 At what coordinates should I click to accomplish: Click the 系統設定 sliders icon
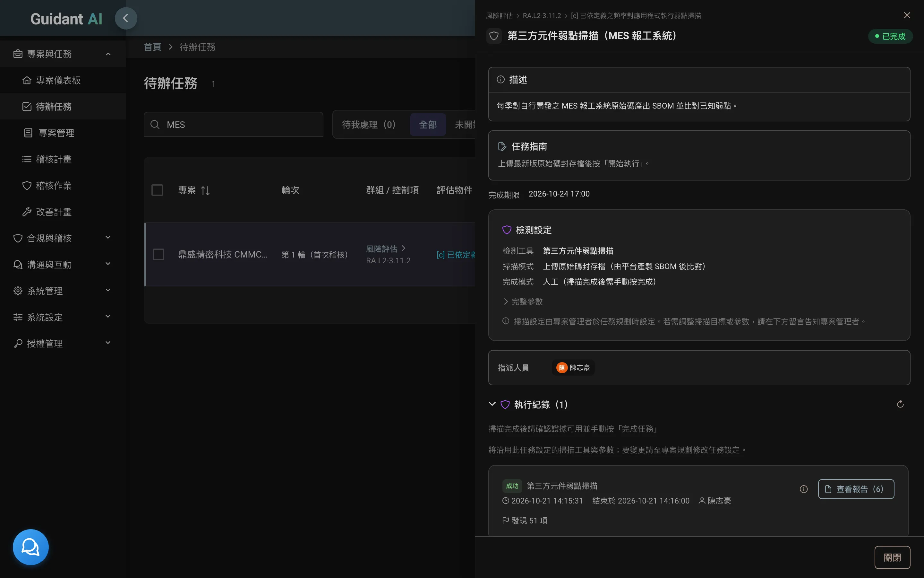18,317
